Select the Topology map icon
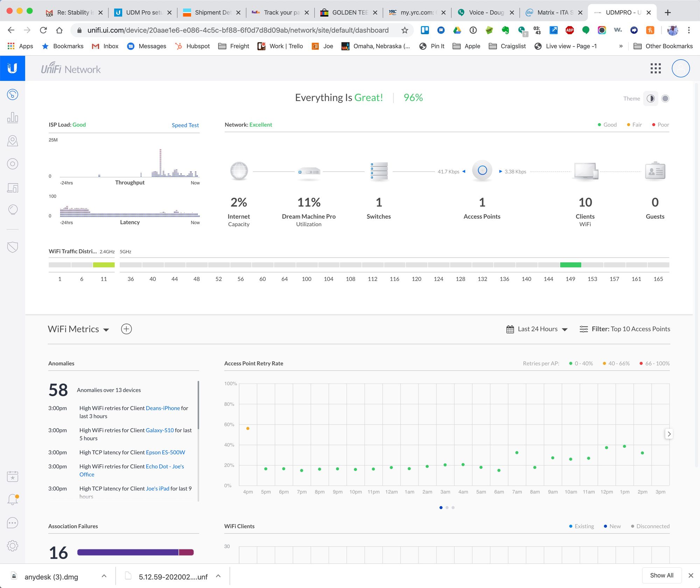Screen dimensions: 700x588 [12, 140]
